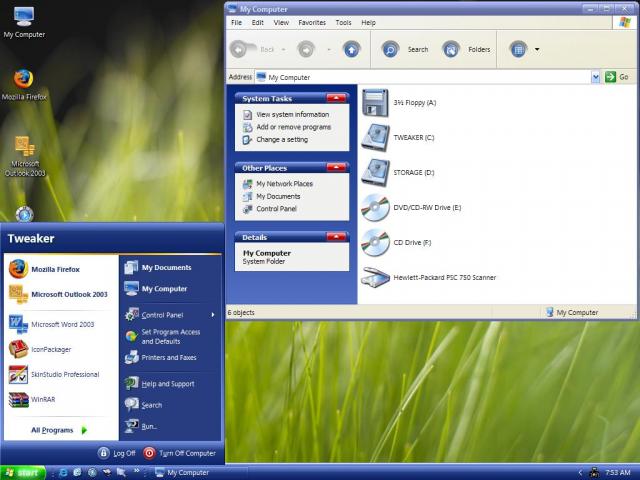
Task: Open the Edit menu
Action: point(258,23)
